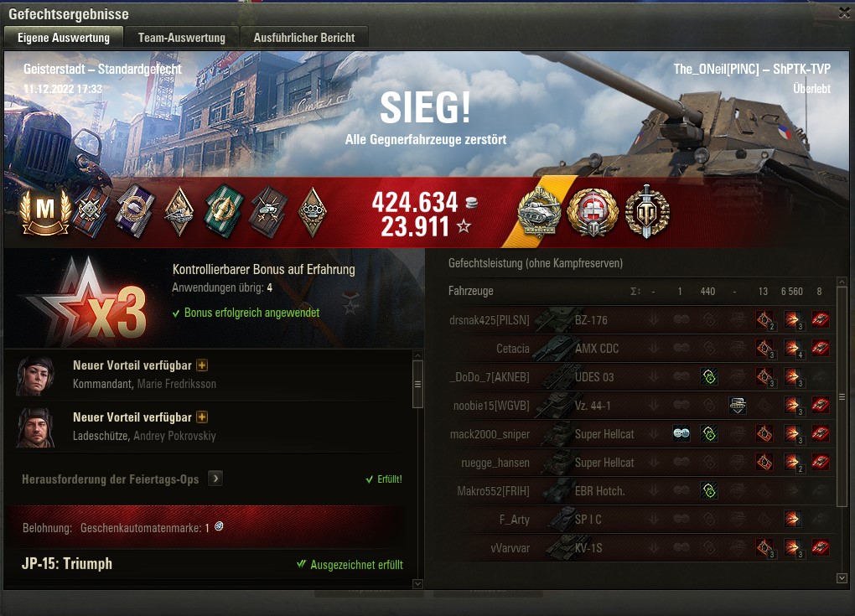855x616 pixels.
Task: Open new perk plus for Kommandant Marie Fredriksson
Action: pyautogui.click(x=202, y=365)
